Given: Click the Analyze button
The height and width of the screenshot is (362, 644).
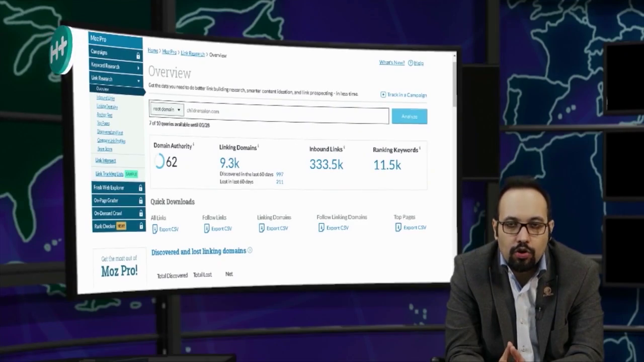Looking at the screenshot, I should tap(410, 116).
